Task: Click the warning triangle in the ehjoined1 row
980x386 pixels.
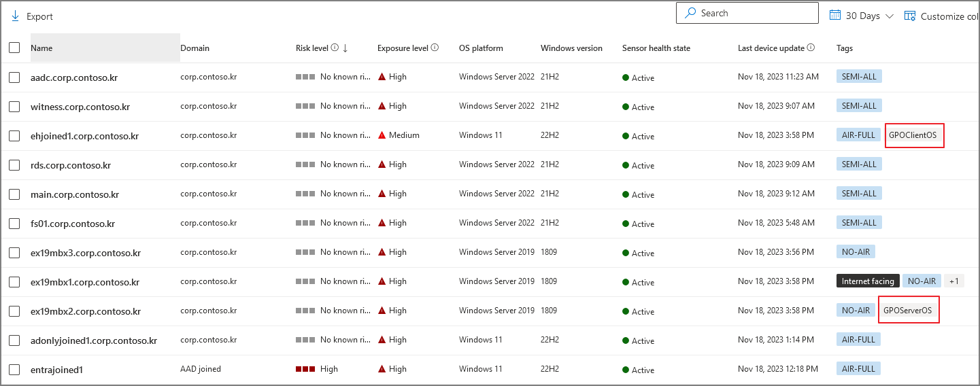Action: [382, 135]
